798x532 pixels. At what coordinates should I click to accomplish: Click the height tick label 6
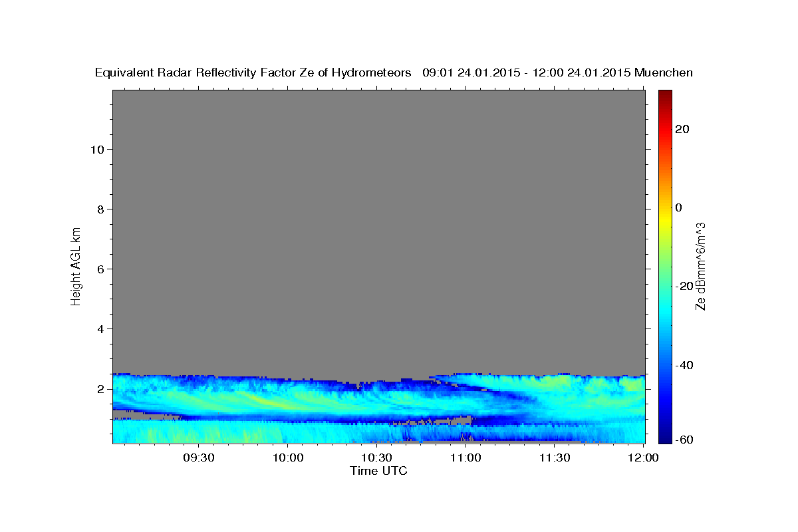[100, 269]
